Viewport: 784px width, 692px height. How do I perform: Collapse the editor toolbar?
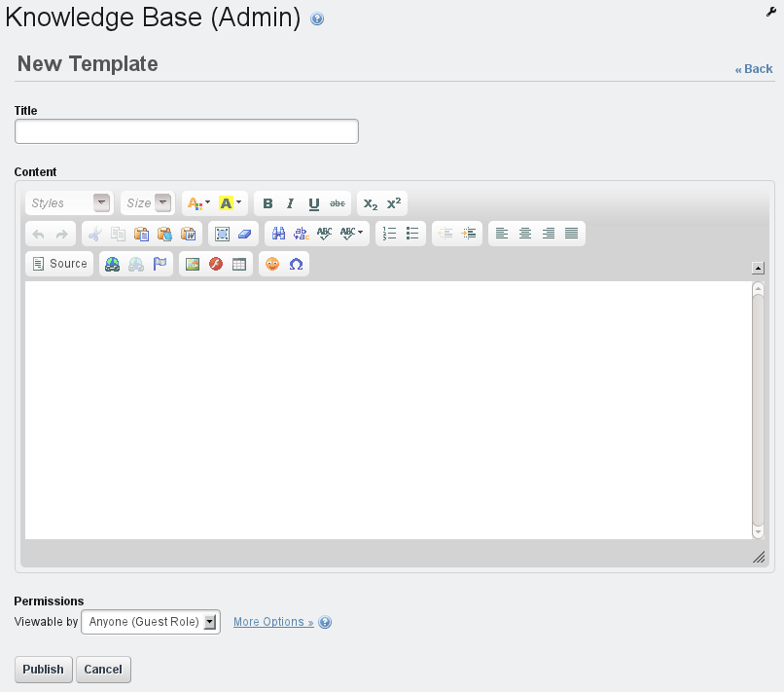click(x=758, y=269)
